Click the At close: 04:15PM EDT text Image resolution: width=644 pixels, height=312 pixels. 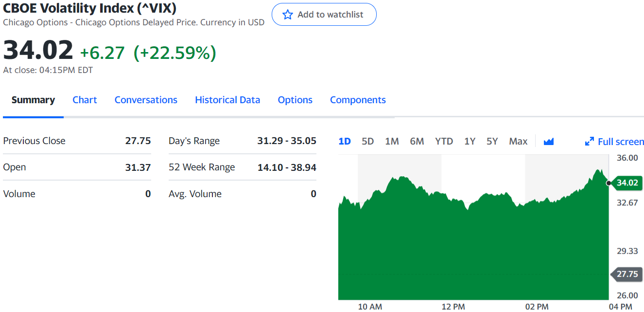coord(48,70)
